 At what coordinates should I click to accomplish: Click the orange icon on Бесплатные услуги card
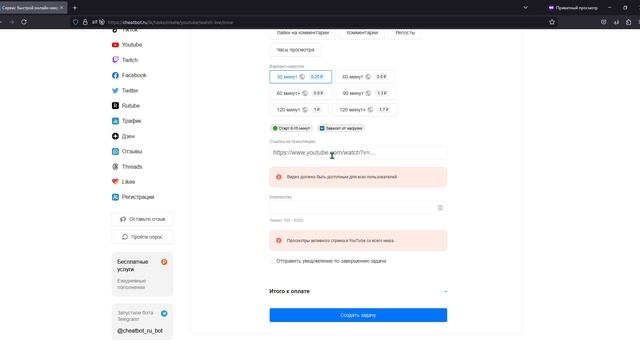[164, 262]
